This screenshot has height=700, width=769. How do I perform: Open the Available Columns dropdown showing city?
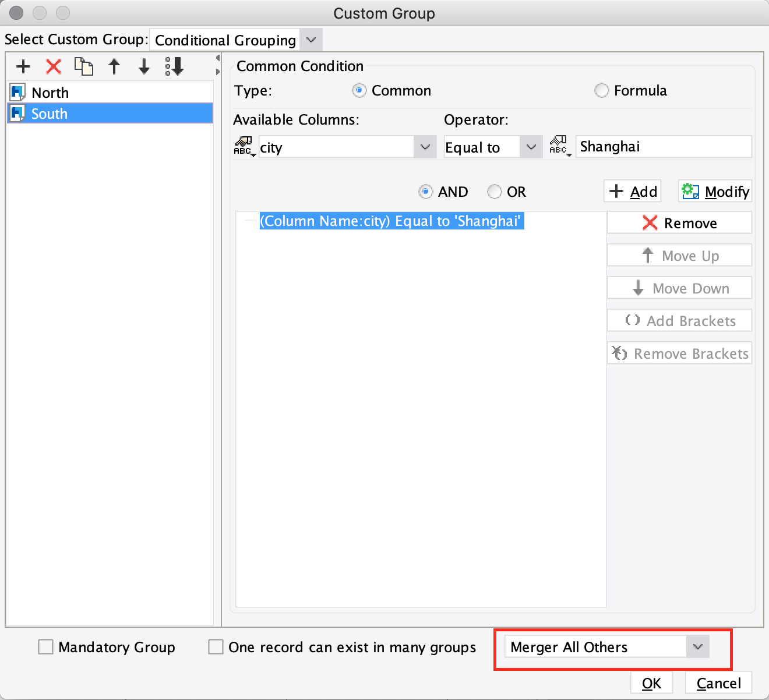pyautogui.click(x=425, y=147)
